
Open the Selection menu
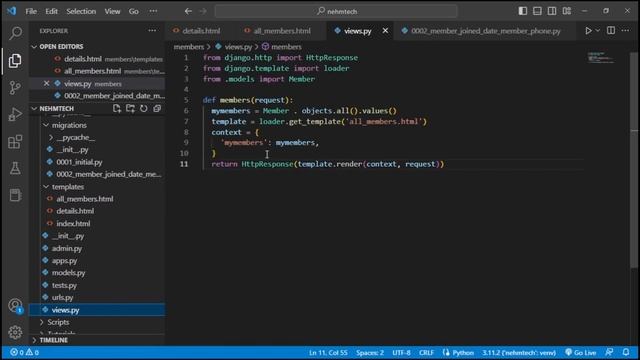(x=81, y=11)
